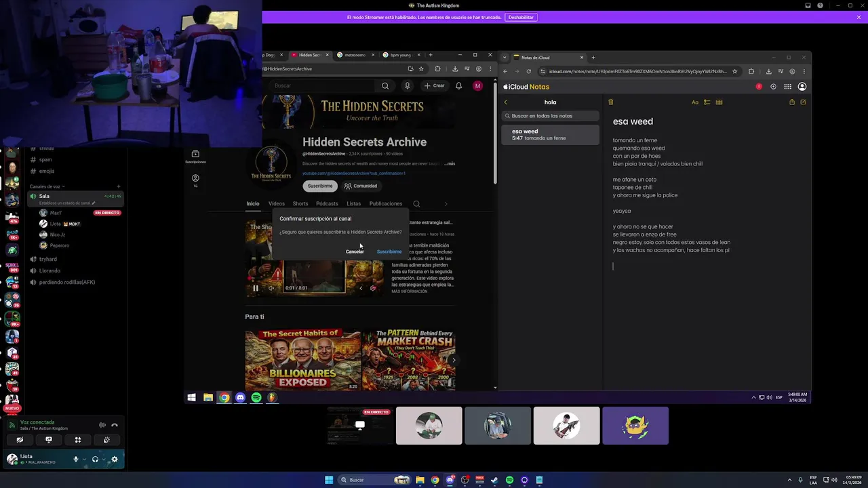The height and width of the screenshot is (488, 868).
Task: Click the Suscribirme button under the channel name
Action: pyautogui.click(x=320, y=186)
